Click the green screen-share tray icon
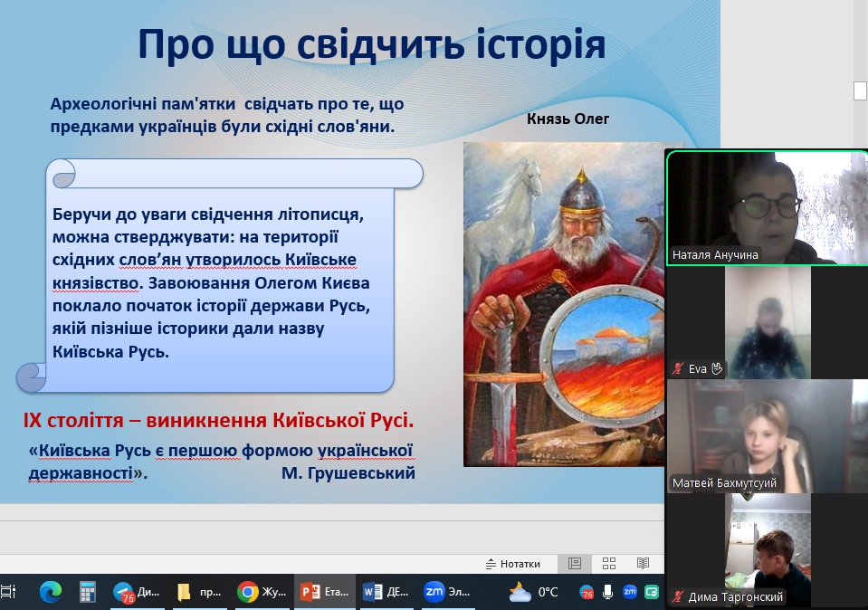Image resolution: width=868 pixels, height=610 pixels. tap(652, 592)
